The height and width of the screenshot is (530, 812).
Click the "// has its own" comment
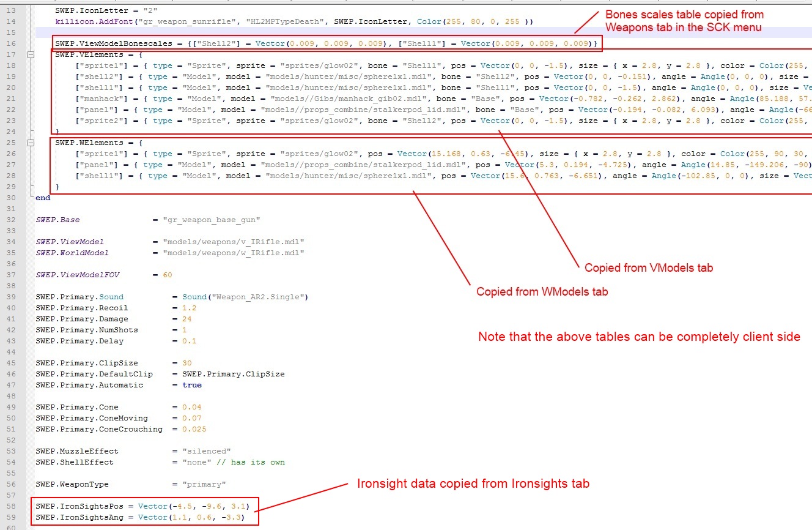coord(251,463)
